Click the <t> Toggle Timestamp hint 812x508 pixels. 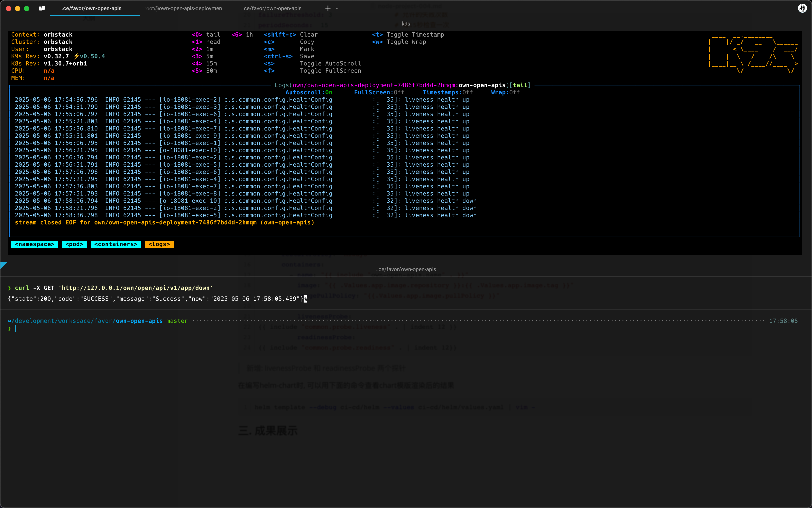408,35
